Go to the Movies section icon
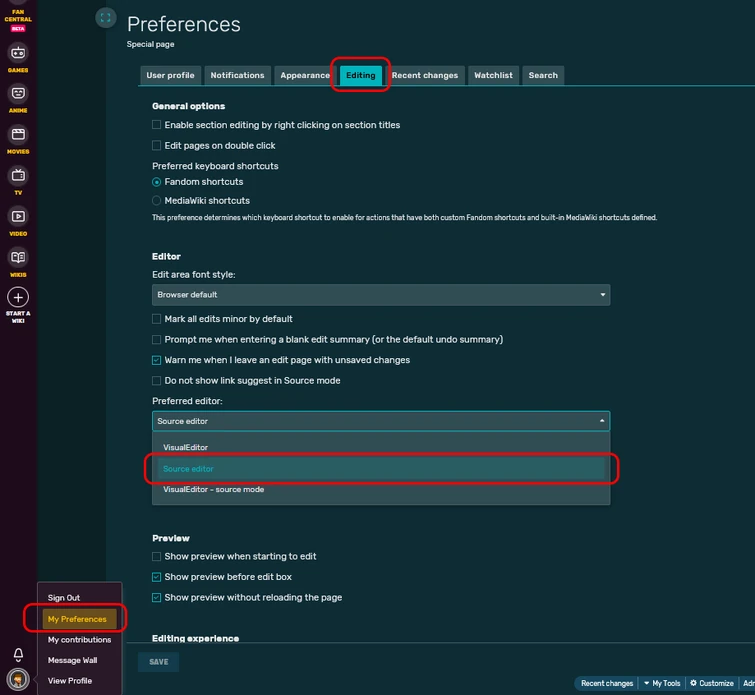This screenshot has height=695, width=755. coord(18,135)
